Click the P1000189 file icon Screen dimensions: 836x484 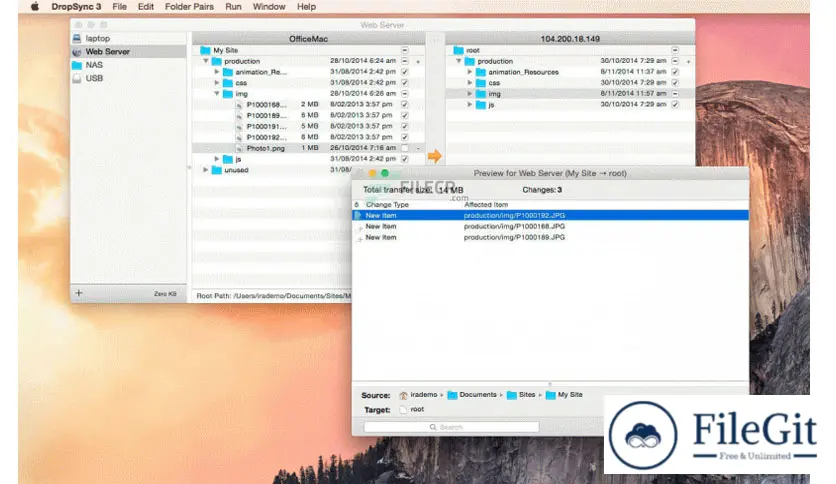tap(239, 116)
